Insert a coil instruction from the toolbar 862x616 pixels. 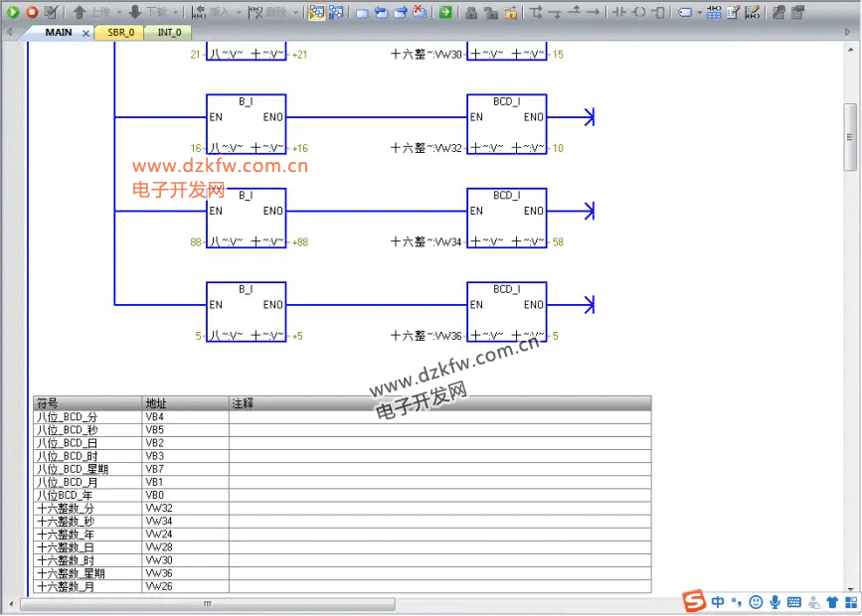[637, 12]
